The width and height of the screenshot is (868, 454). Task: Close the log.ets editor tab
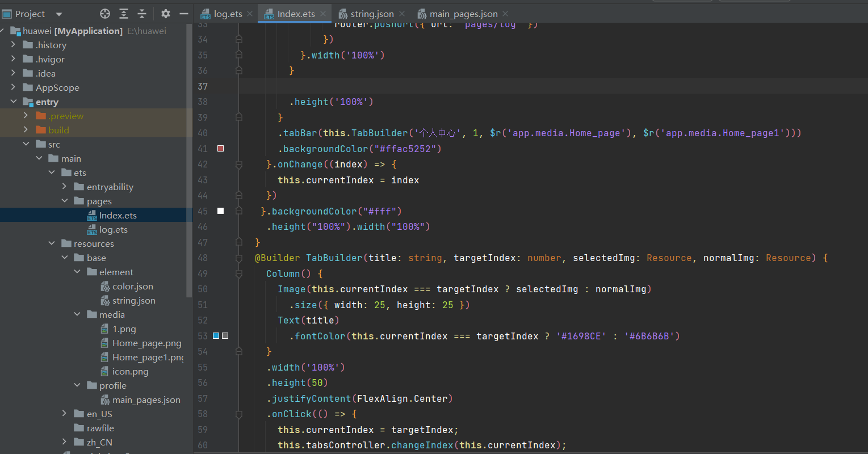(x=250, y=14)
